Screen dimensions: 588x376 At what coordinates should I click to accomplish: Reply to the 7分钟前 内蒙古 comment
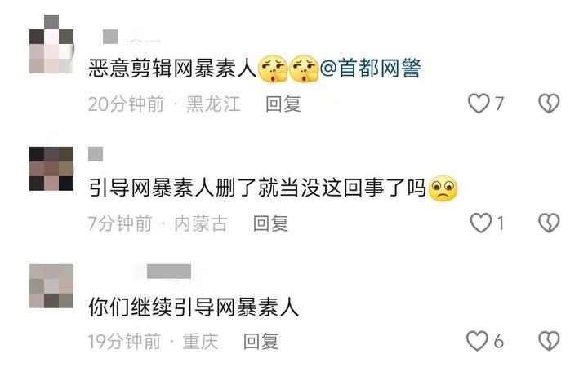(x=270, y=223)
